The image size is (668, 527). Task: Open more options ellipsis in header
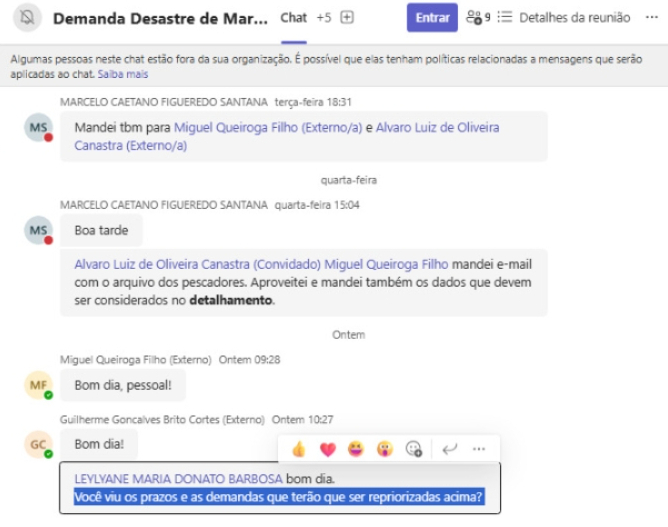652,17
